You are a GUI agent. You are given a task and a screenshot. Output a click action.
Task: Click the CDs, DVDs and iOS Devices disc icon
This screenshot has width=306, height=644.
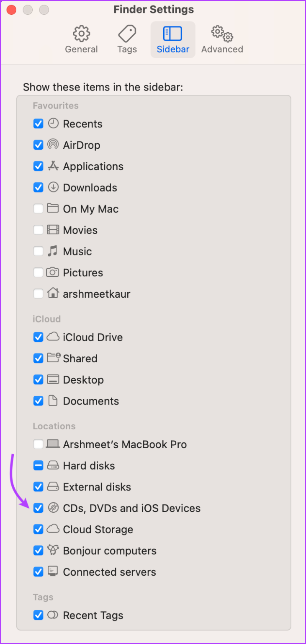tap(53, 508)
